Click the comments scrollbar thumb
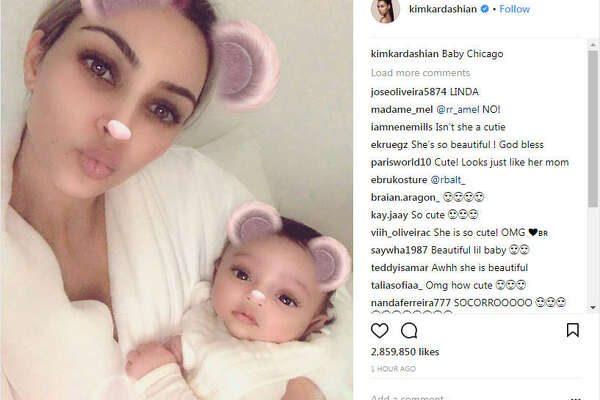The width and height of the screenshot is (600, 400). (x=593, y=129)
